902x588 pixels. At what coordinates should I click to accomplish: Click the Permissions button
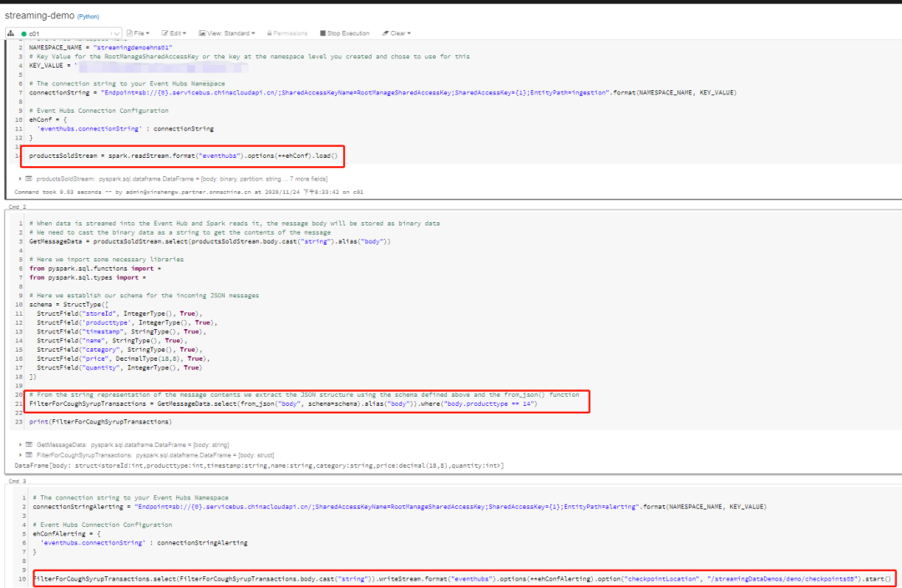(287, 33)
